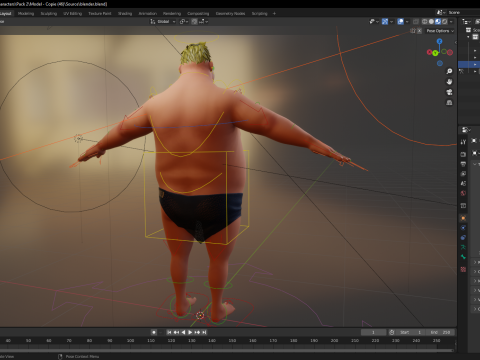Open overlays options dropdown arrow

pos(407,21)
